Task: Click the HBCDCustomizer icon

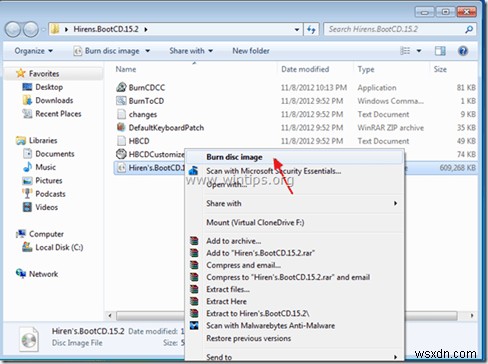Action: pos(121,154)
